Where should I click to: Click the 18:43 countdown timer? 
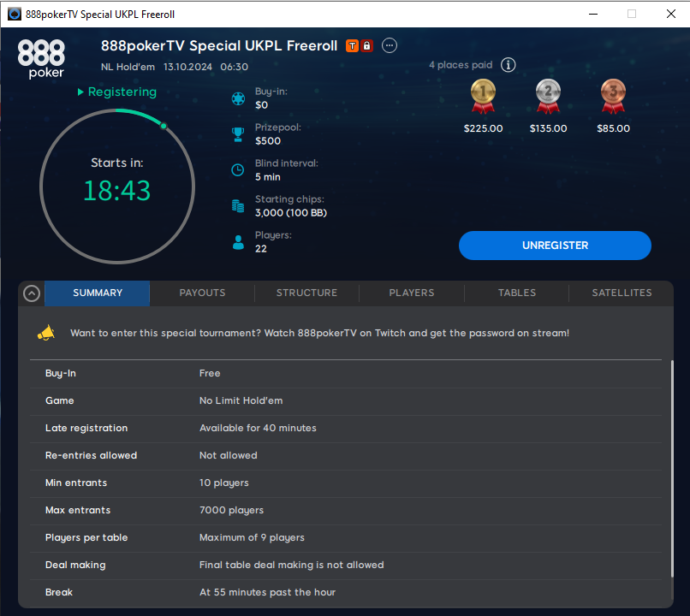(x=117, y=191)
